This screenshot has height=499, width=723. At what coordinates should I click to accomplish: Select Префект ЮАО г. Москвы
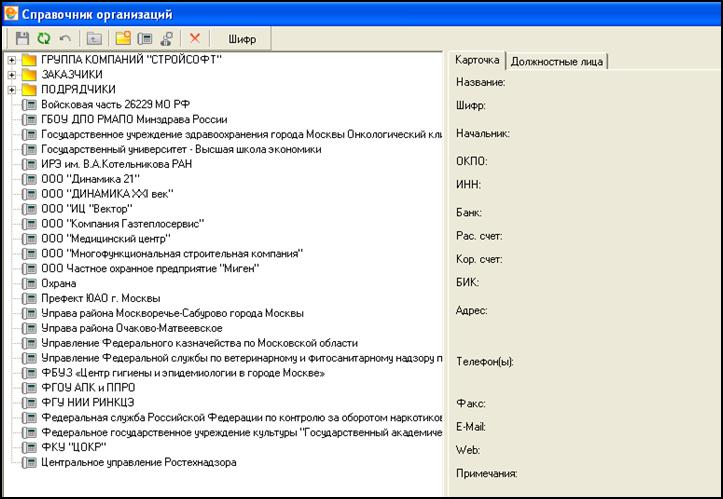click(101, 298)
